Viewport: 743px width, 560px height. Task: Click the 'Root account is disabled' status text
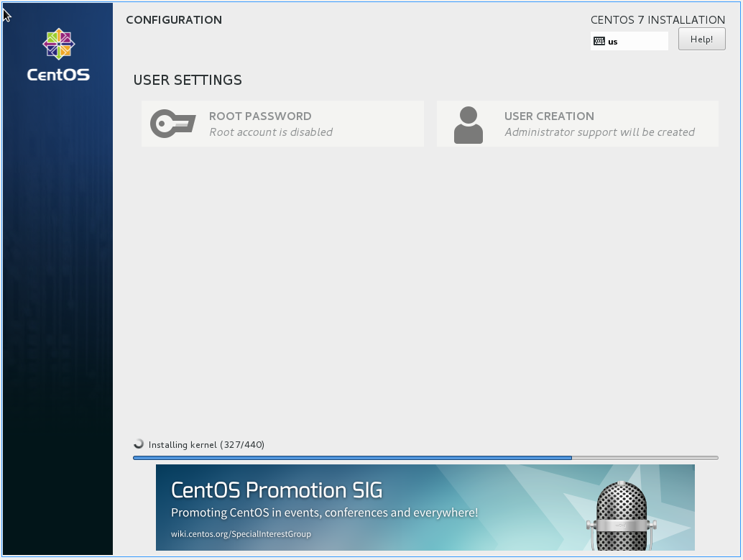271,132
